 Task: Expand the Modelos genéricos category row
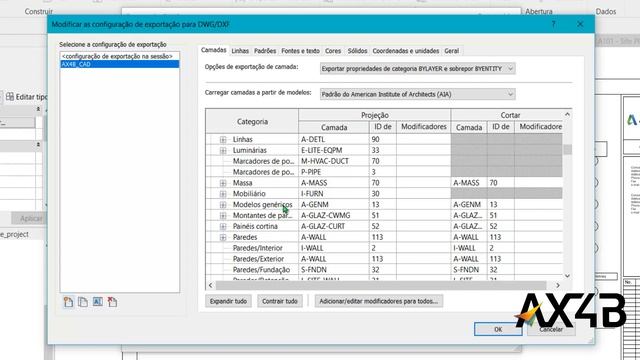click(x=223, y=205)
